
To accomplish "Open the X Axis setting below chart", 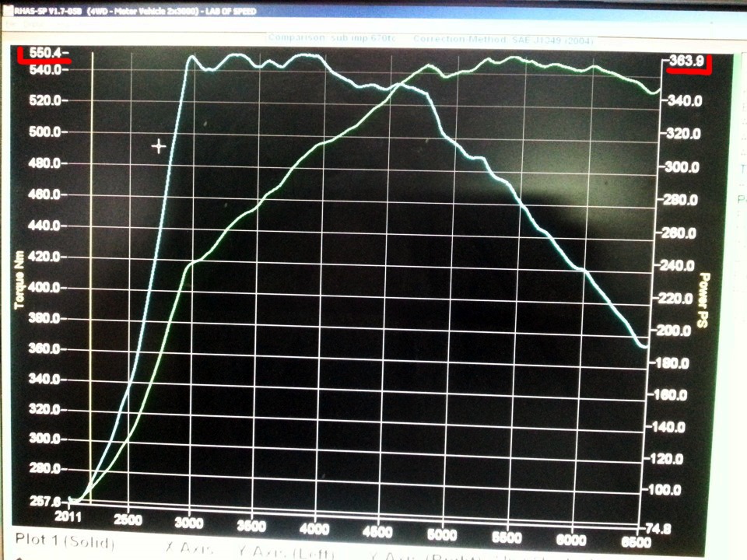I will pos(189,548).
